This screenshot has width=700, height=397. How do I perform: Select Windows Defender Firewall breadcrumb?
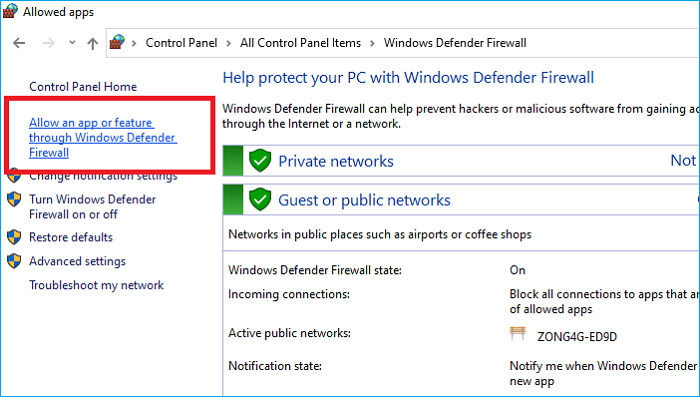[x=455, y=43]
